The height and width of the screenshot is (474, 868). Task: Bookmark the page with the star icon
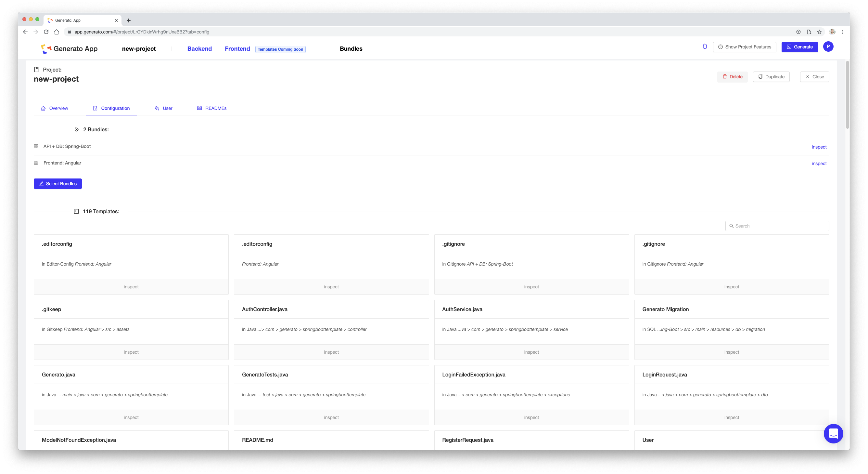(819, 32)
